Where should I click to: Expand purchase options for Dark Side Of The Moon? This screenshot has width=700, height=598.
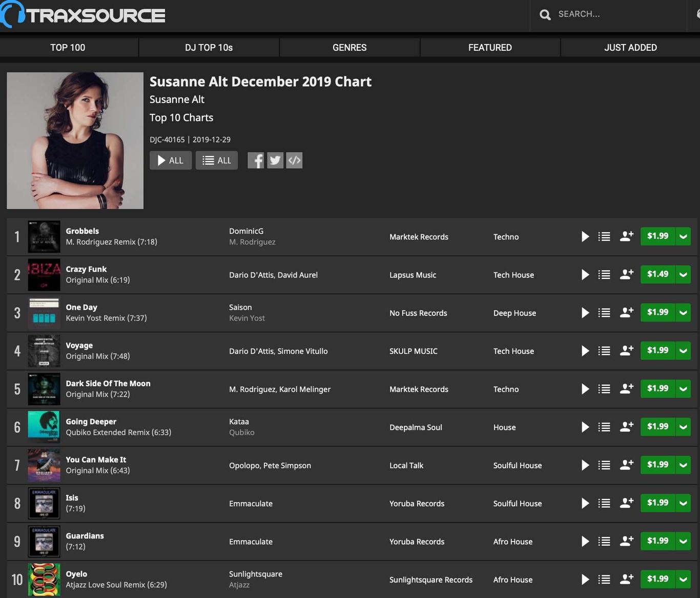pyautogui.click(x=683, y=389)
